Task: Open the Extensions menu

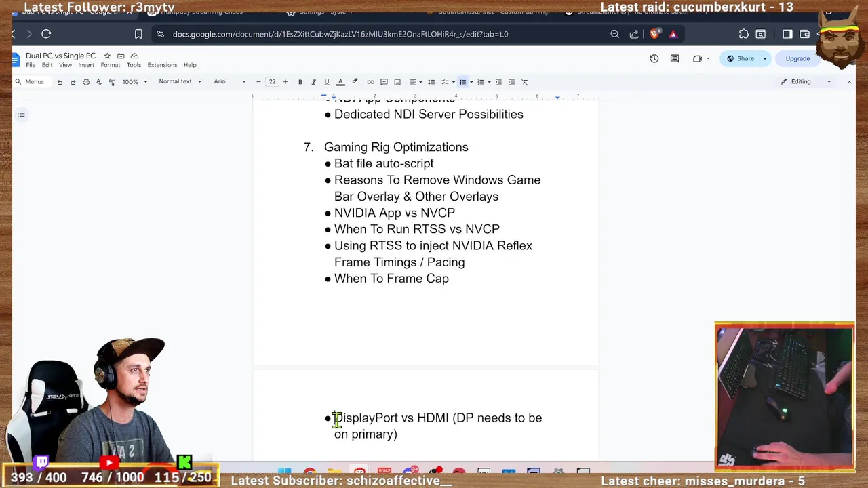Action: (x=162, y=65)
